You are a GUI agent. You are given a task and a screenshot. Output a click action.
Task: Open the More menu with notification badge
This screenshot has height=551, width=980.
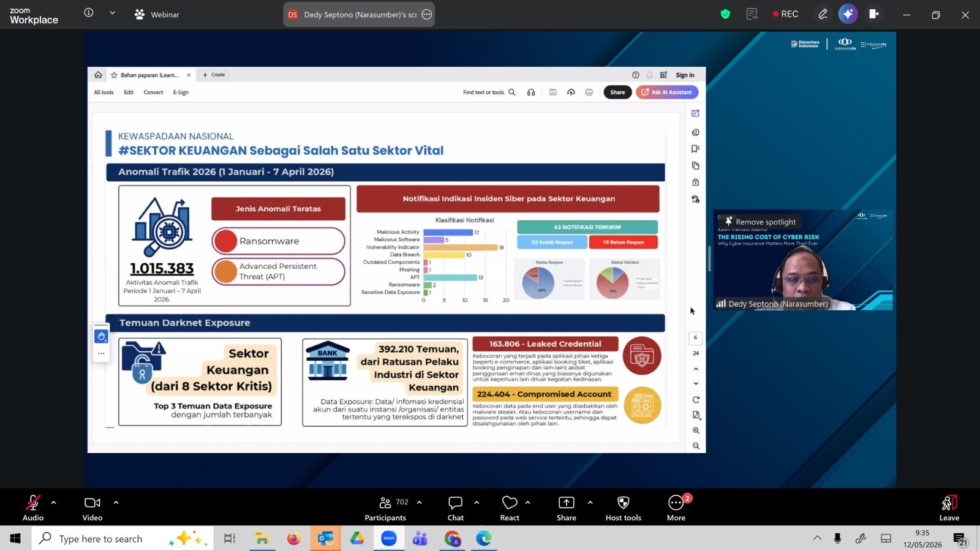click(676, 508)
